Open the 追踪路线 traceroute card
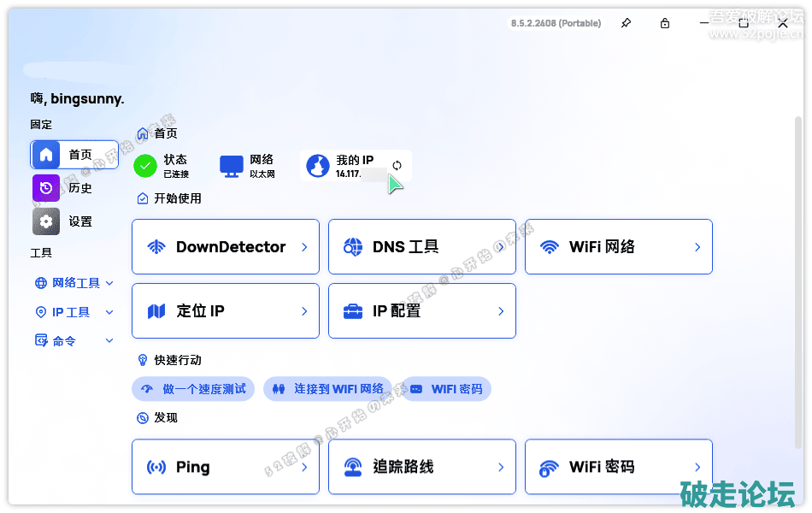The height and width of the screenshot is (513, 812). point(421,467)
